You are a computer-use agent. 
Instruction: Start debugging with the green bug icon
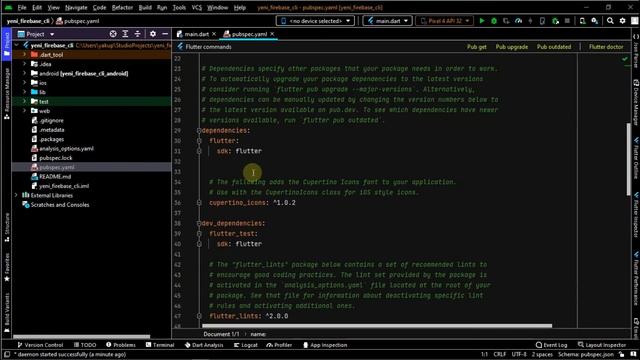(x=494, y=21)
